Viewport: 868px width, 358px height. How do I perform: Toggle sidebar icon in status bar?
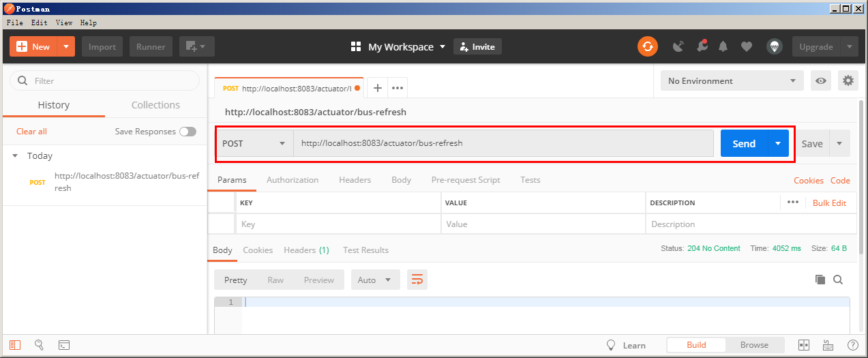[x=15, y=345]
